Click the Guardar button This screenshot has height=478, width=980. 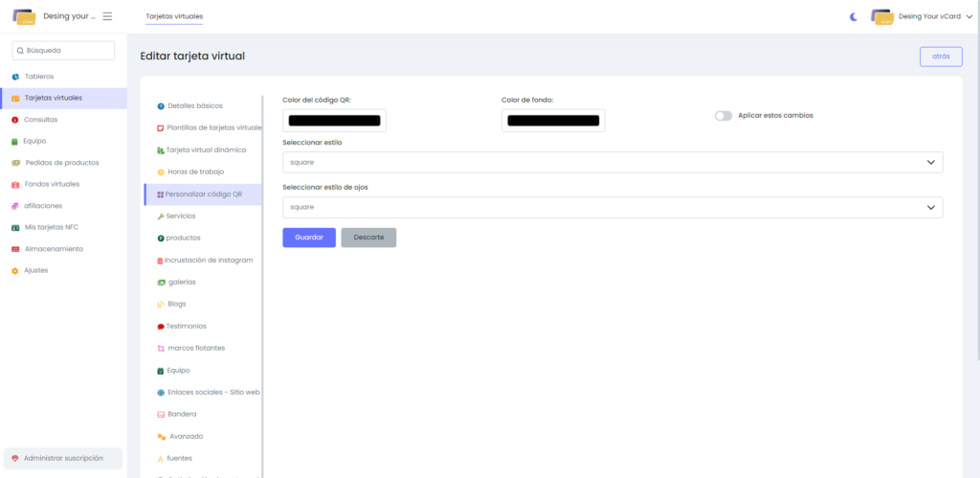(308, 237)
